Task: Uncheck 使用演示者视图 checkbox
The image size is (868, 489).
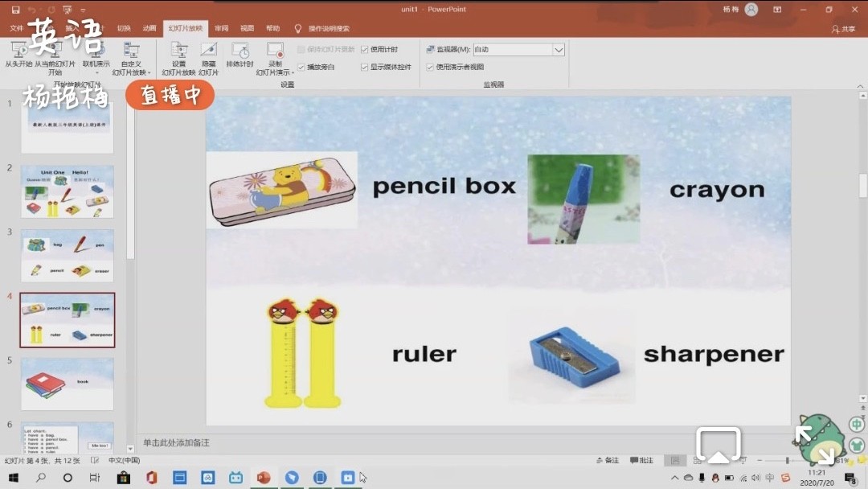Action: pos(430,68)
